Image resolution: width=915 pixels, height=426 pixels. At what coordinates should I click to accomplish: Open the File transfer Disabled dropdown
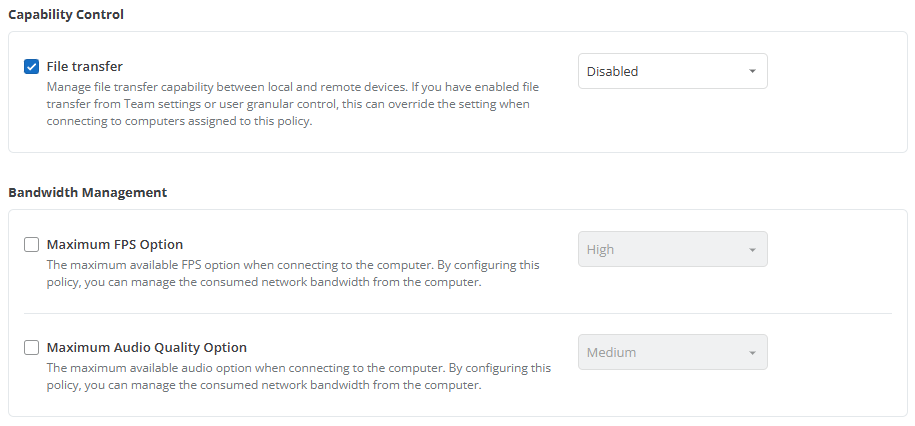(673, 71)
